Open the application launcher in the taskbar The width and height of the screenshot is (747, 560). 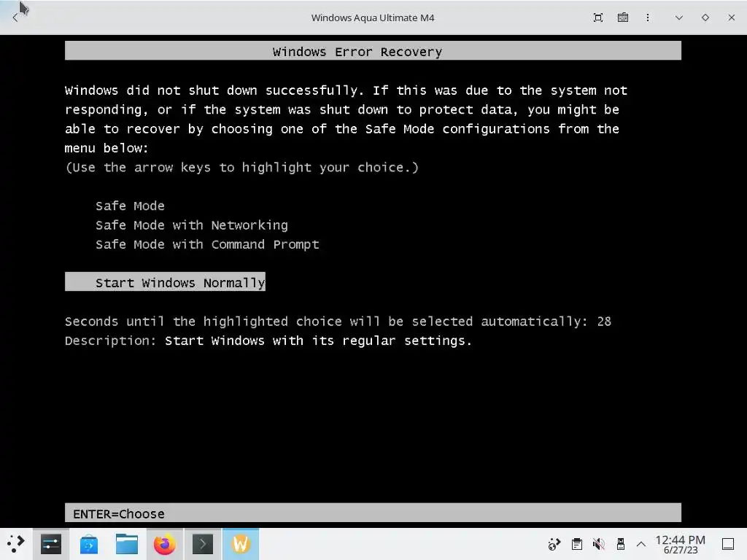16,544
